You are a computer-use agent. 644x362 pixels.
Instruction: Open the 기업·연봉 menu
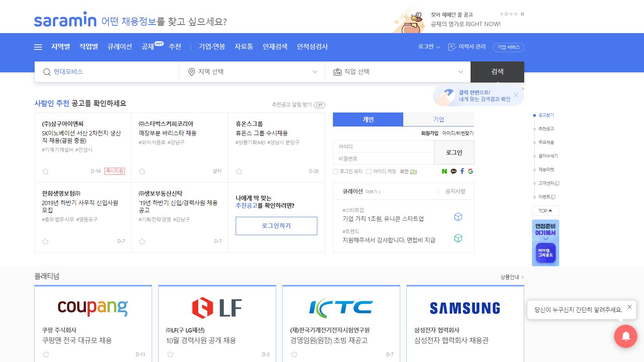212,47
